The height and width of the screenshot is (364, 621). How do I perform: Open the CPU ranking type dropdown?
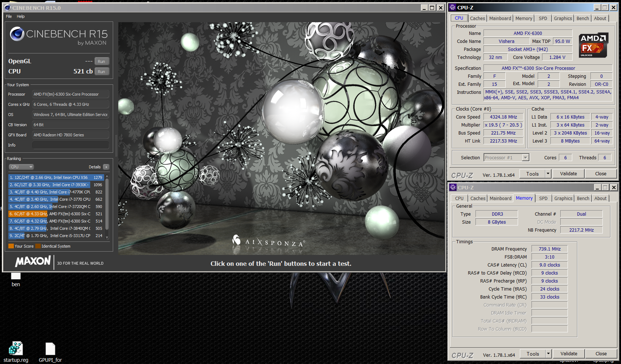coord(21,167)
